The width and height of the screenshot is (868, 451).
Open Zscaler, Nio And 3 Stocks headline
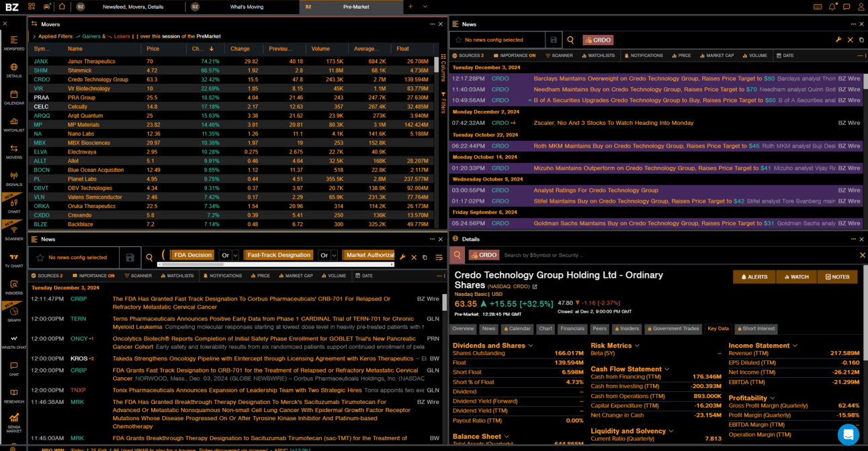point(614,123)
